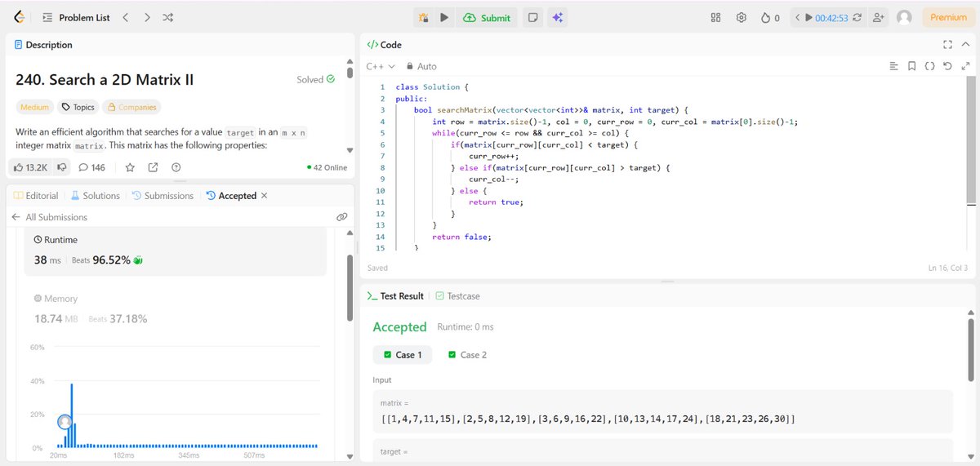Click the help question mark icon
Screen dimensions: 980x466
(x=176, y=167)
